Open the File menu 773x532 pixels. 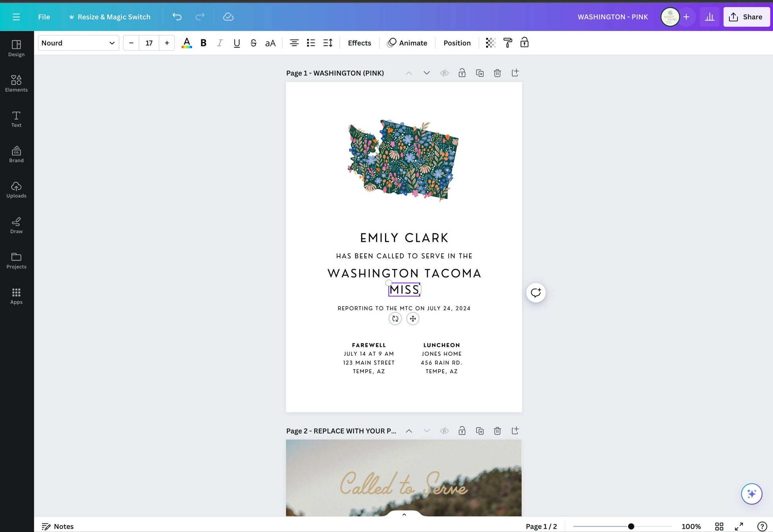[x=44, y=17]
